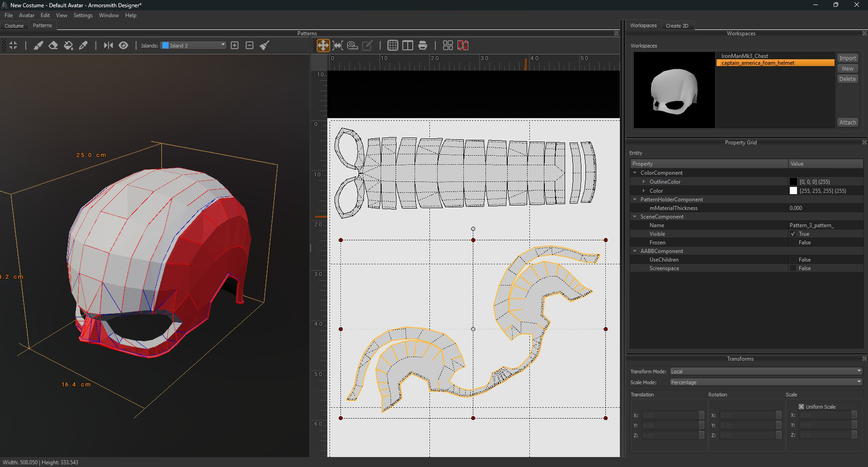
Task: Click the split page layout icon
Action: [x=408, y=45]
